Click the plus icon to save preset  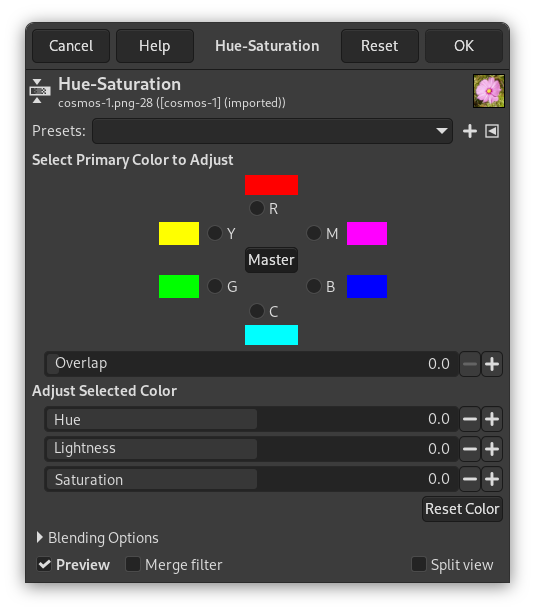click(x=470, y=131)
